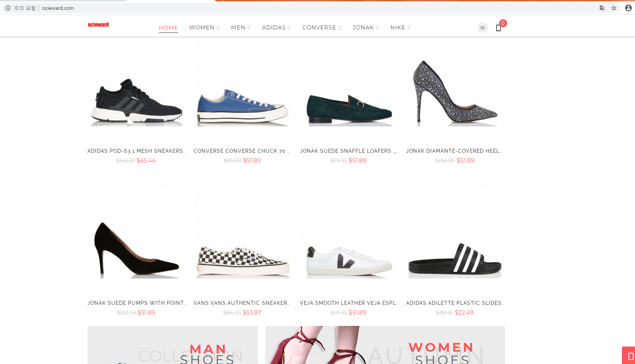
Task: Click the crossed-out $95.60 price
Action: pyautogui.click(x=232, y=160)
